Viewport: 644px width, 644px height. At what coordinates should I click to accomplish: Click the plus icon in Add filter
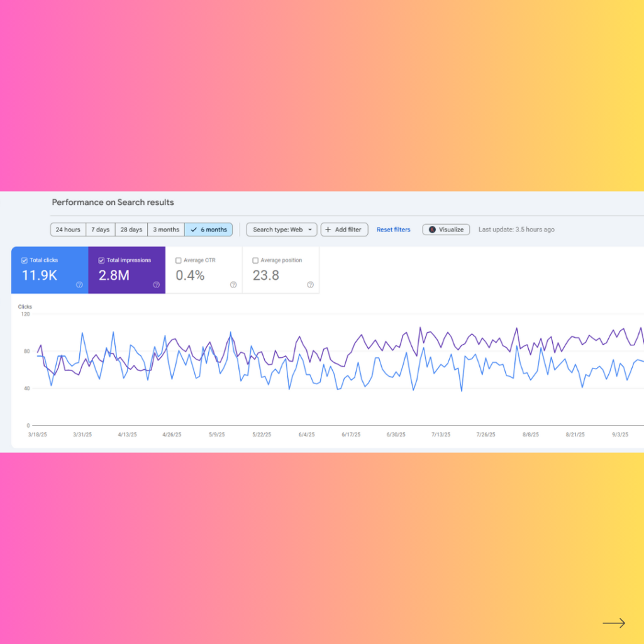[328, 230]
